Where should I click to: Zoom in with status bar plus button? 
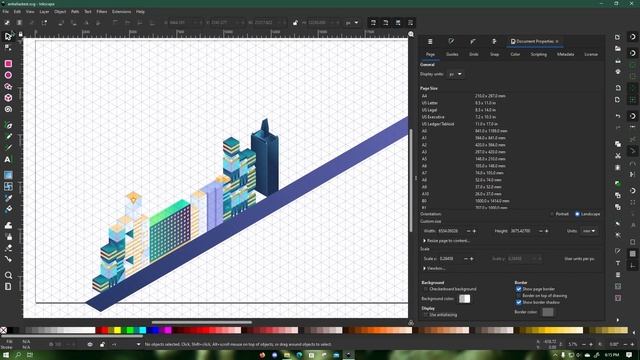coord(591,344)
